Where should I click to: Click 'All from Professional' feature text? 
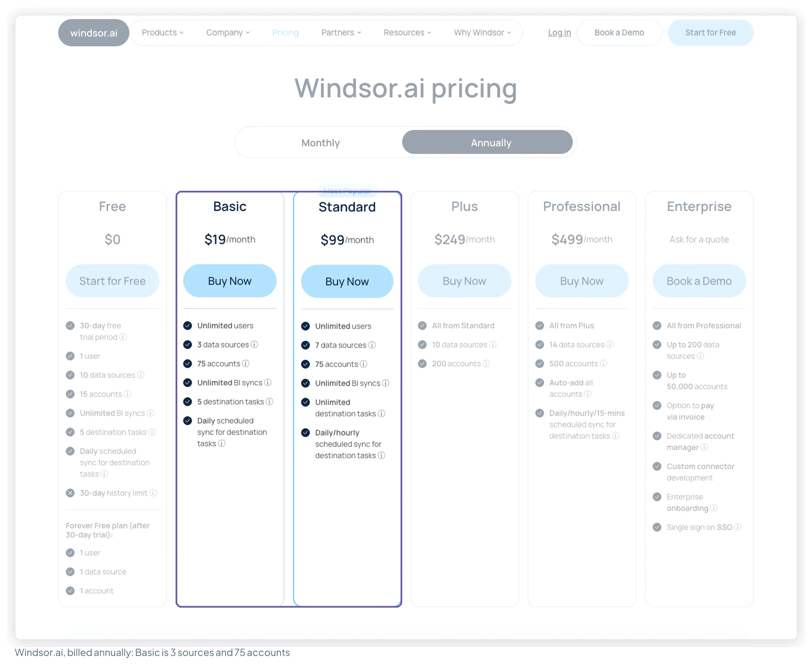[704, 326]
